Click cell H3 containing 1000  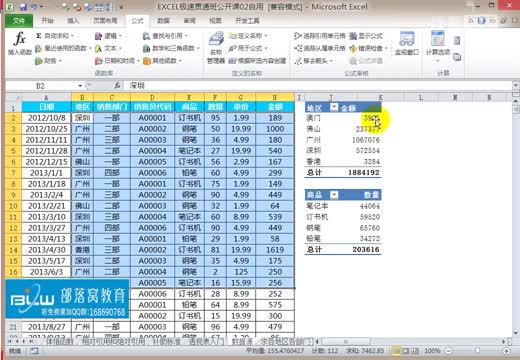tap(275, 129)
